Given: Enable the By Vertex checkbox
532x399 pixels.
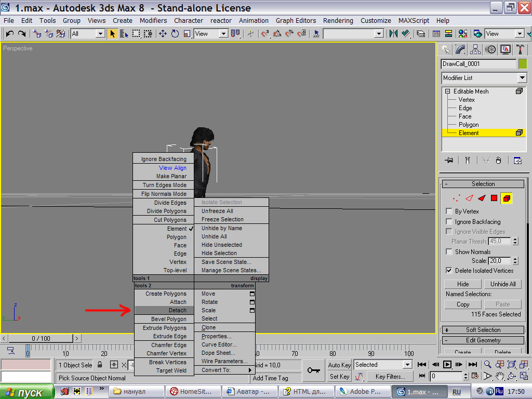Looking at the screenshot, I should point(449,211).
